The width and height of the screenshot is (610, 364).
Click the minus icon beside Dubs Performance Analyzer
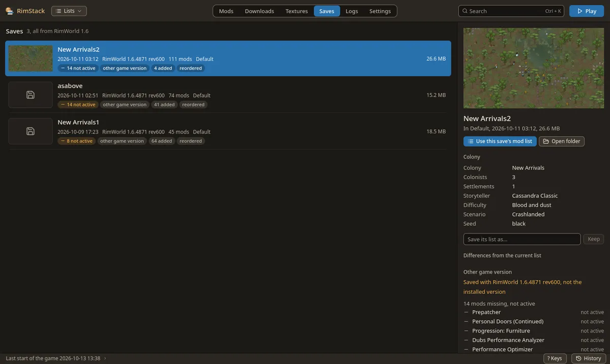(466, 340)
